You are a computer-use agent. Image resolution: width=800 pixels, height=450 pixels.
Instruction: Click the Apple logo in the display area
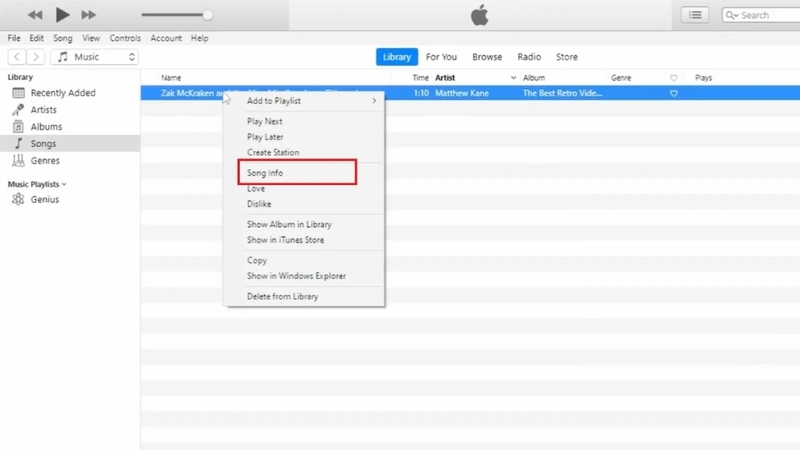tap(479, 15)
